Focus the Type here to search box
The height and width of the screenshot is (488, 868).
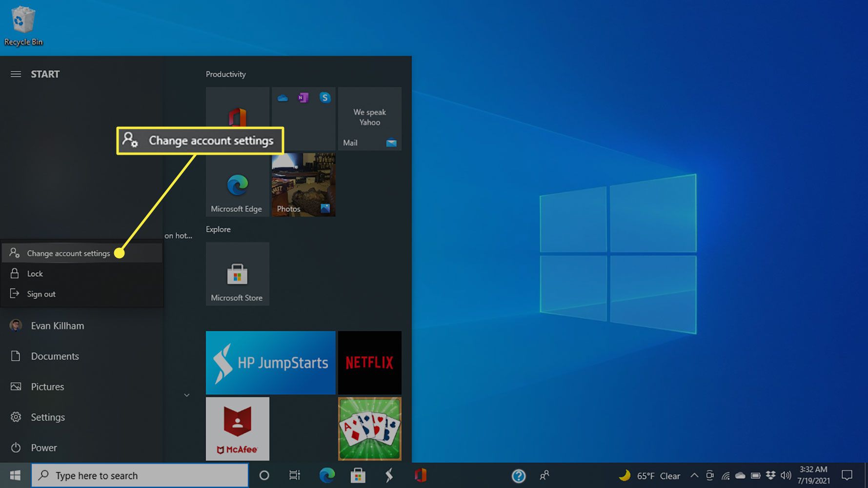[140, 475]
